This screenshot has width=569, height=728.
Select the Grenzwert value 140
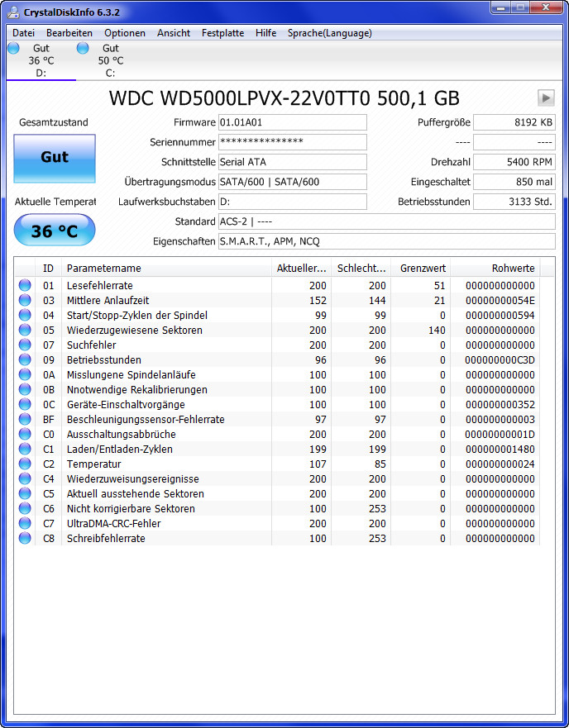click(x=435, y=330)
